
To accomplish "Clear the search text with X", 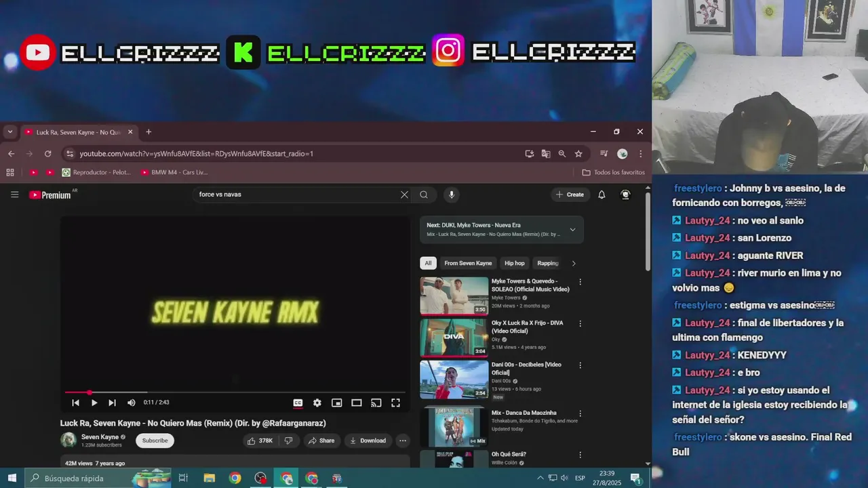I will click(404, 195).
